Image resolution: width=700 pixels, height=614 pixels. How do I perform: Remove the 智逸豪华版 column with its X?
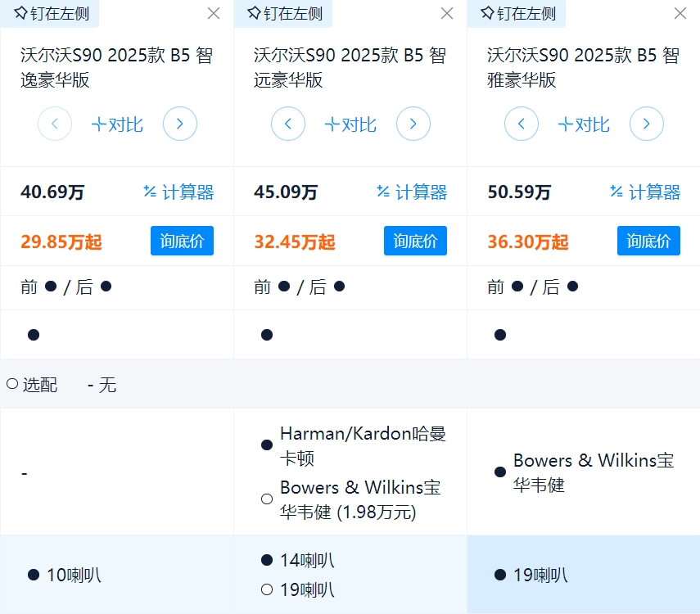point(214,13)
